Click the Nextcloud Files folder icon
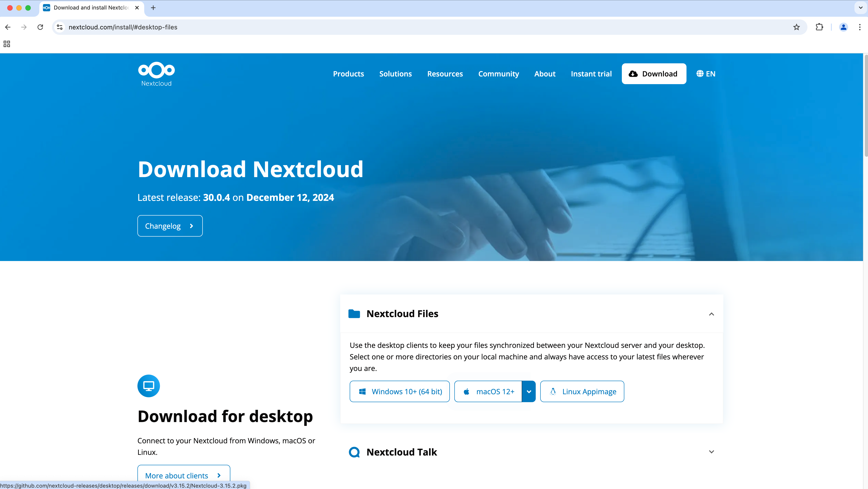The image size is (868, 489). pos(354,314)
